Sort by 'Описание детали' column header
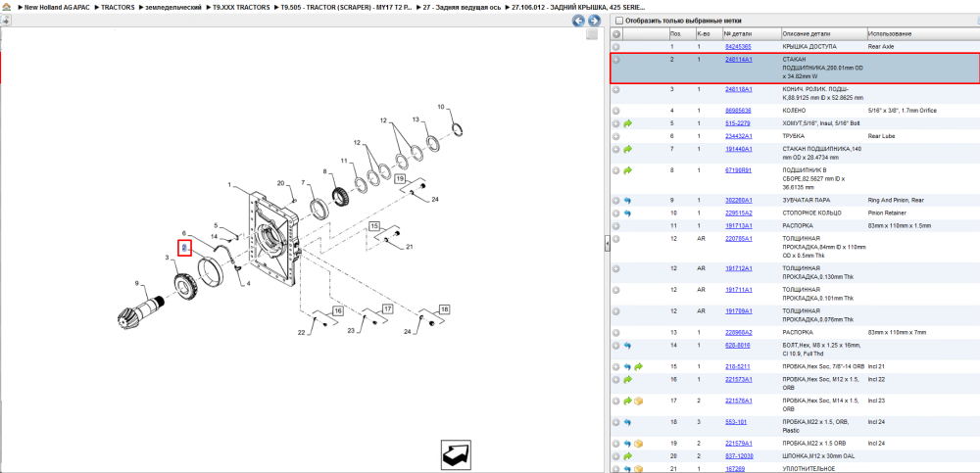The height and width of the screenshot is (473, 980). tap(824, 33)
